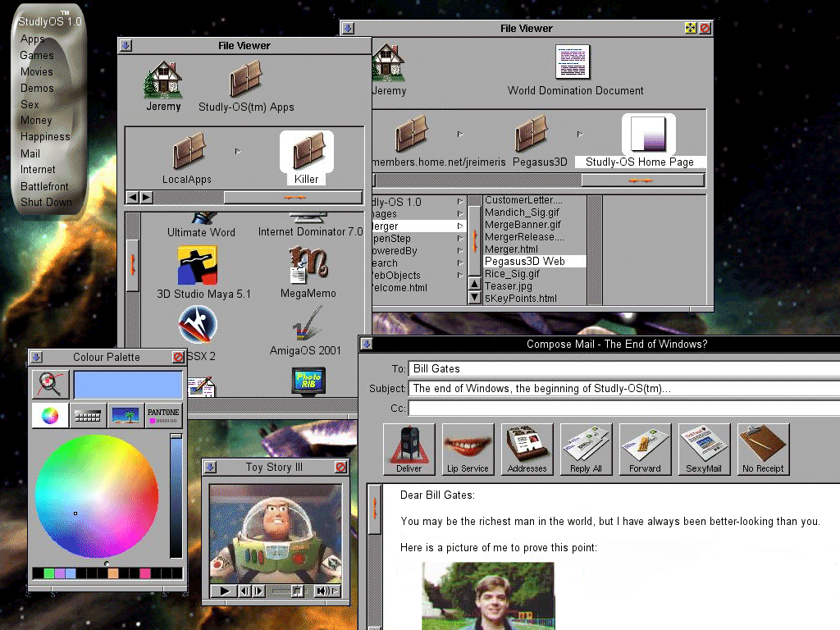The width and height of the screenshot is (840, 630).
Task: Select the Pegasus3D folder icon
Action: click(x=531, y=134)
